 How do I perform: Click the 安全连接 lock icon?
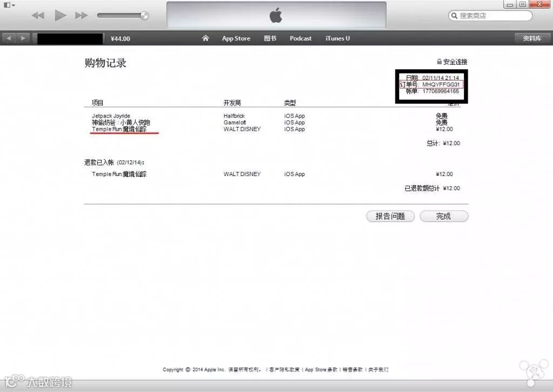click(x=439, y=62)
